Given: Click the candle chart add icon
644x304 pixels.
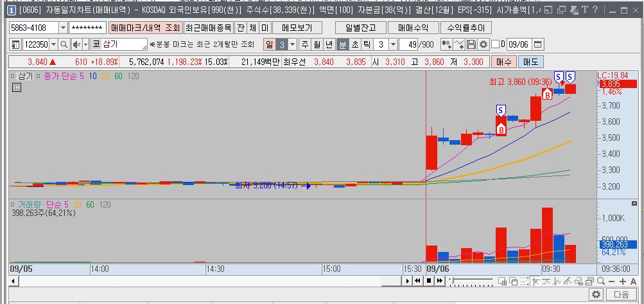Looking at the screenshot, I should (x=447, y=44).
